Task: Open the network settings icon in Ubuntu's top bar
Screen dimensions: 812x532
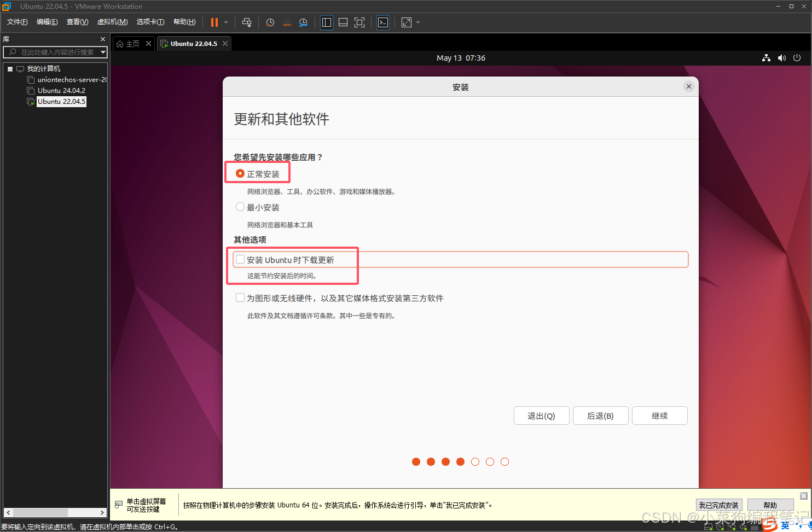Action: pos(765,58)
